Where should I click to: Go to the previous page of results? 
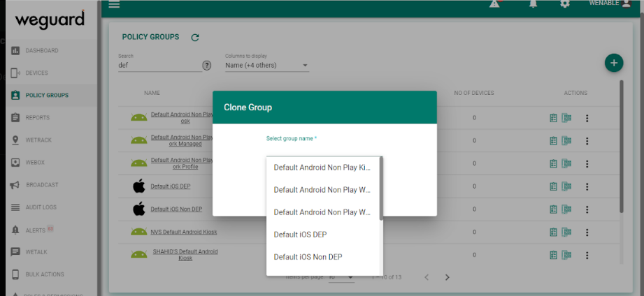point(427,278)
